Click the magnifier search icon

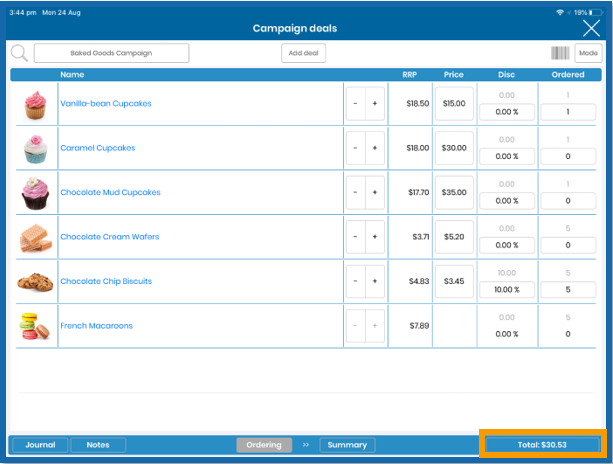(19, 53)
